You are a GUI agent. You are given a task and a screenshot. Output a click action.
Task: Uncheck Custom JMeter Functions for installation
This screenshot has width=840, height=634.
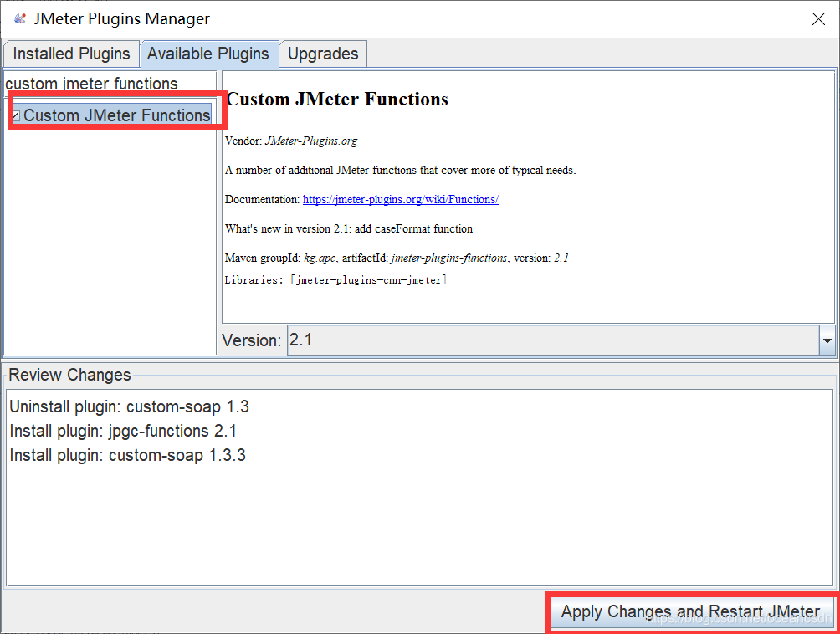[15, 115]
